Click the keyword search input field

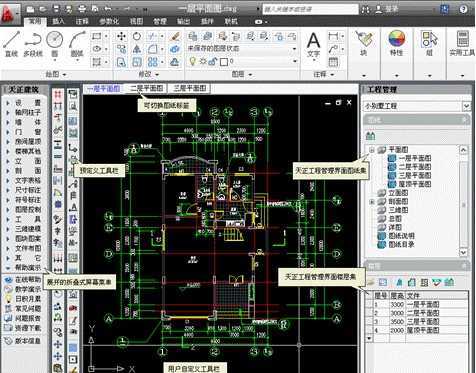310,9
